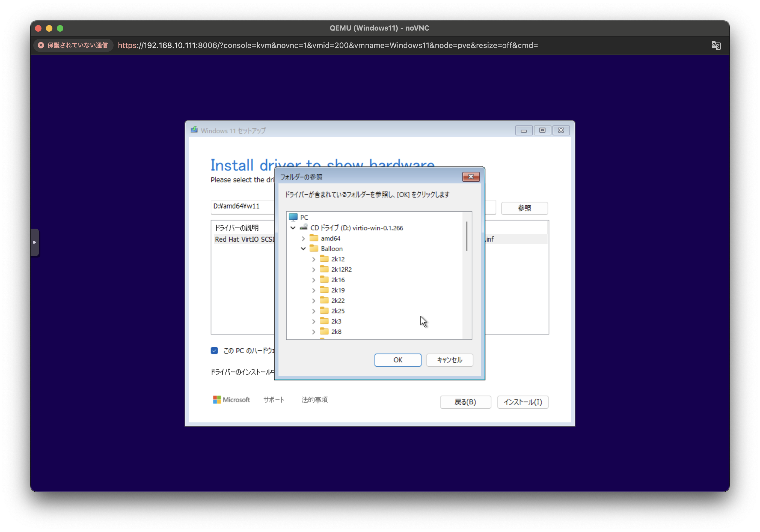Click the amd64 folder icon
The height and width of the screenshot is (532, 760).
[314, 238]
